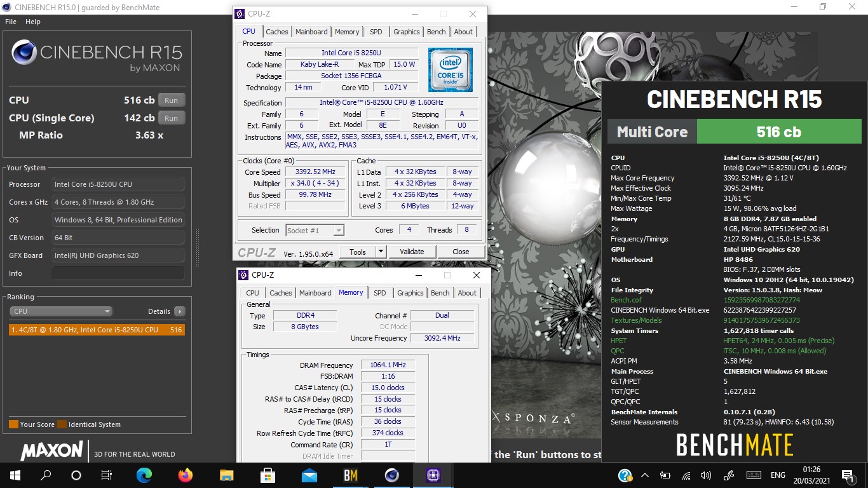Open File Explorer from taskbar

pyautogui.click(x=227, y=475)
